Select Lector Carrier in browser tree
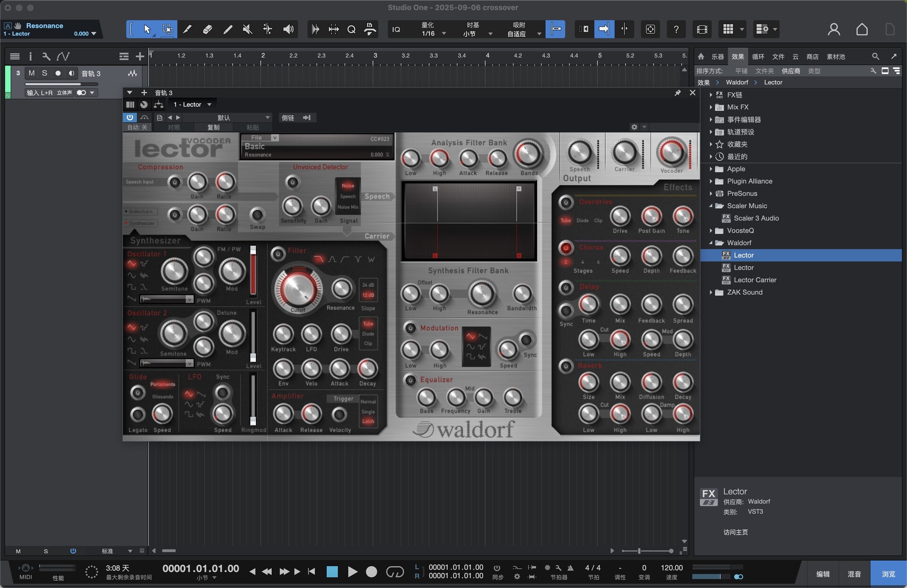This screenshot has width=907, height=588. [755, 280]
